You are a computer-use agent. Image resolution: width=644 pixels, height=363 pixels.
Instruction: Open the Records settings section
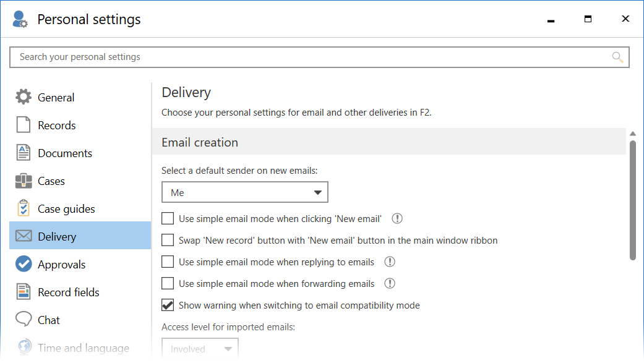pyautogui.click(x=80, y=126)
